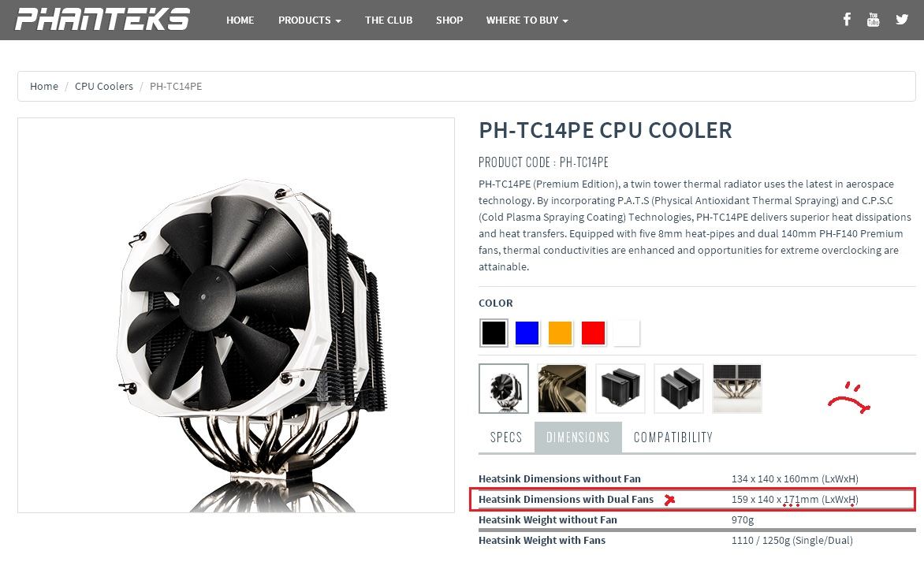Select the Dimensions tab

tap(578, 437)
